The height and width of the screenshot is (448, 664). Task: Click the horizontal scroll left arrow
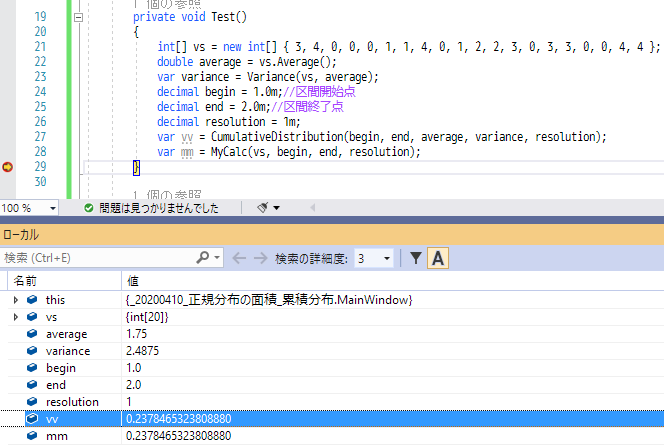point(313,207)
